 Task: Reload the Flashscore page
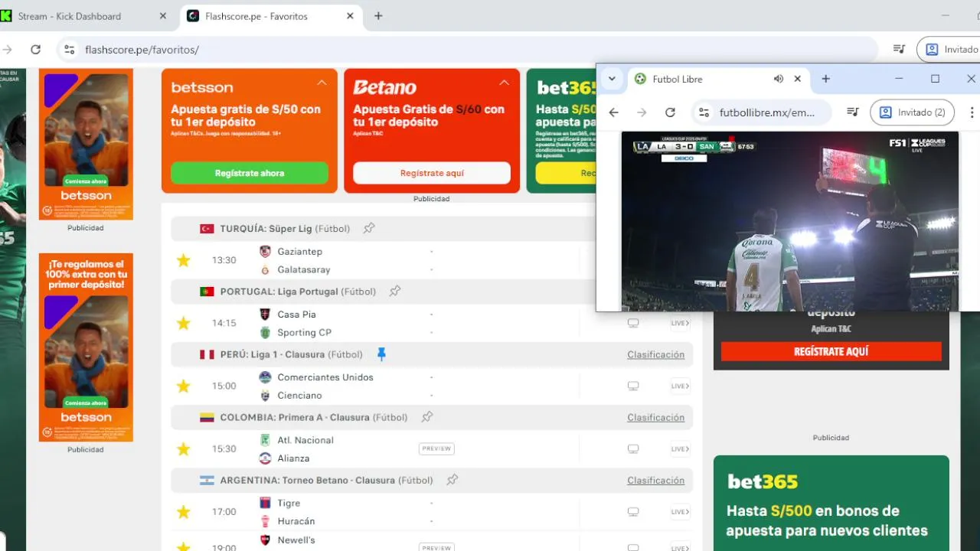(35, 49)
